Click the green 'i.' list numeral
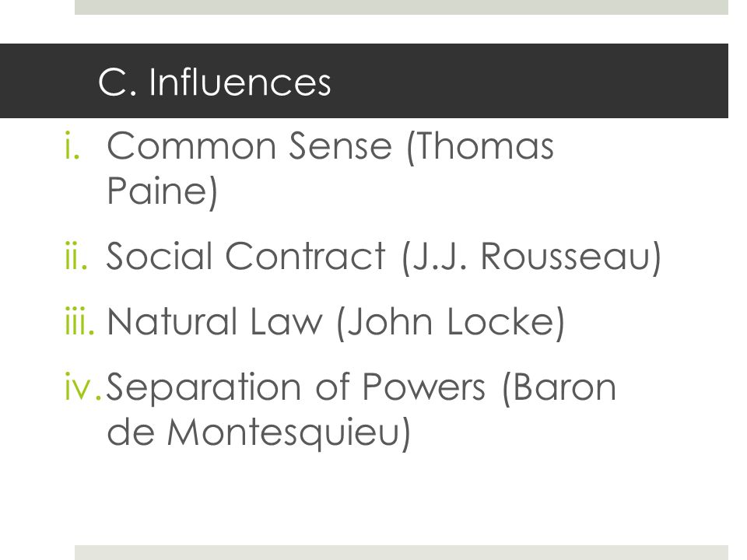This screenshot has height=560, width=747. point(72,145)
